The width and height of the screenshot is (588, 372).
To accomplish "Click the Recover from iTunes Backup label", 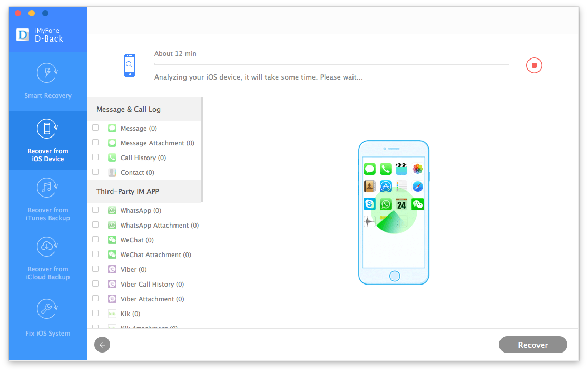I will pos(47,214).
